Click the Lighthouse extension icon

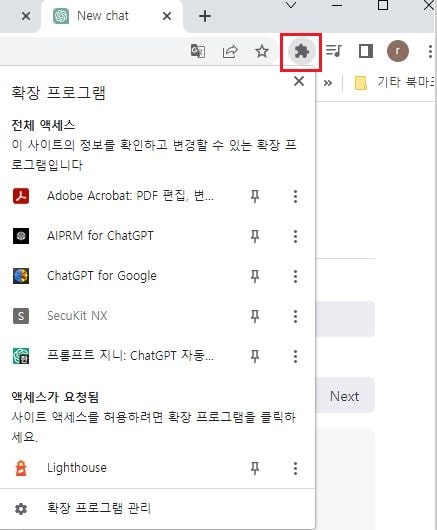[x=21, y=468]
